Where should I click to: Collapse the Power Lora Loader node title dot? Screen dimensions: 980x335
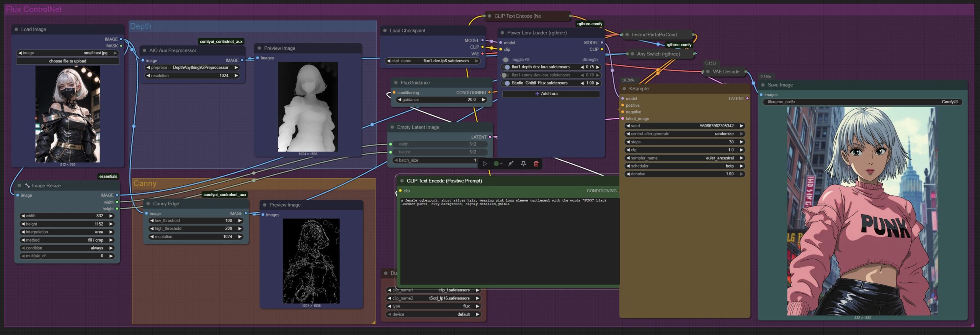click(x=502, y=33)
